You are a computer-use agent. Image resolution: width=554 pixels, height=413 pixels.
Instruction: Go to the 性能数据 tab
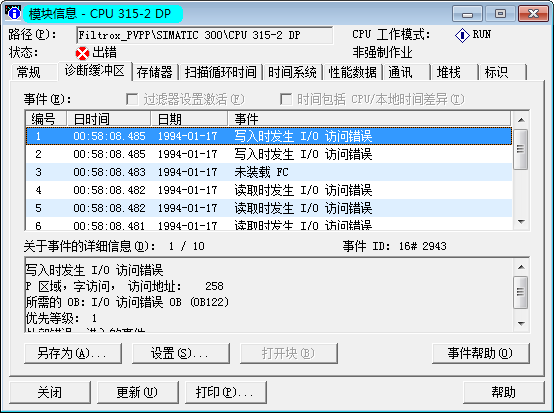[x=353, y=72]
